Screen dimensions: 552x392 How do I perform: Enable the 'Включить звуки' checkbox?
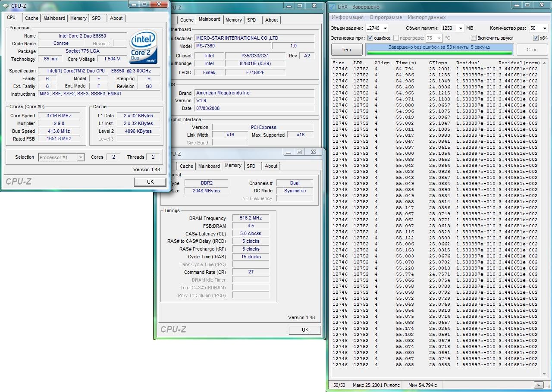pos(474,38)
